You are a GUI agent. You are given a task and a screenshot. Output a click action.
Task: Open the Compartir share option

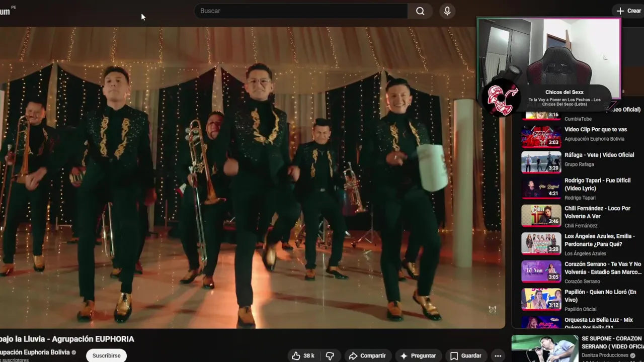coord(367,356)
